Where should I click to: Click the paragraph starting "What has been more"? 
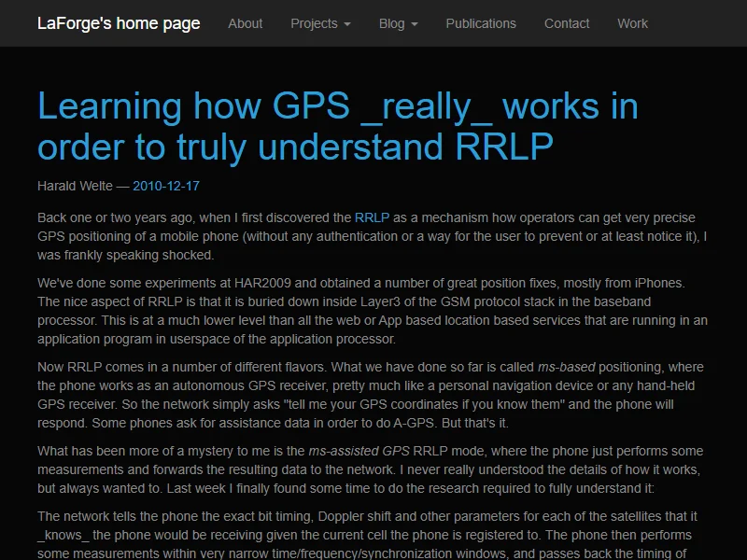point(372,469)
